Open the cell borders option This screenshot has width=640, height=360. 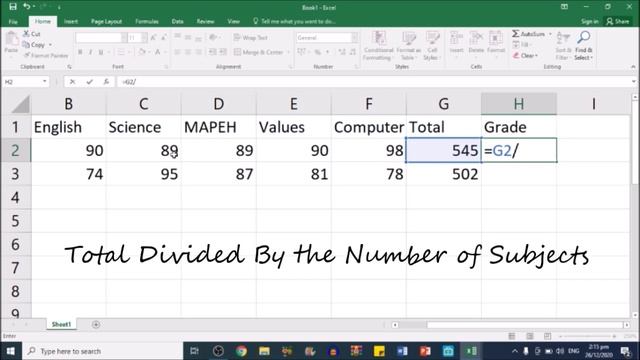[121, 52]
